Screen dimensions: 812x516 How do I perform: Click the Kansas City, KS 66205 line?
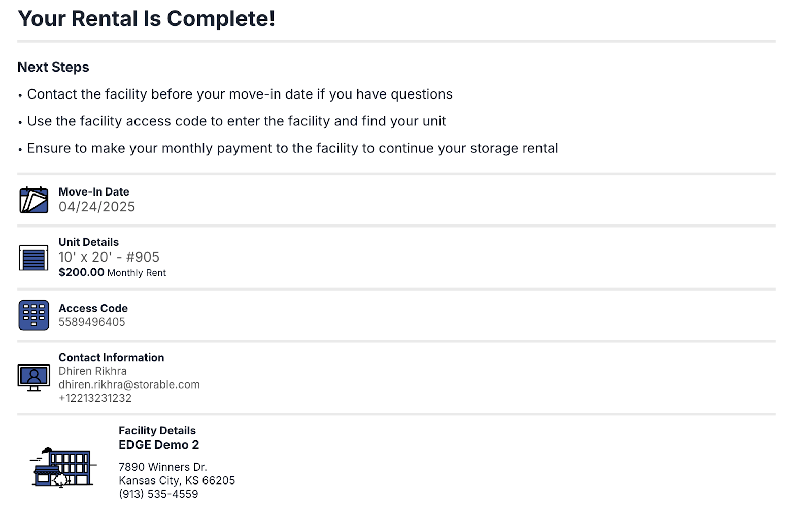[177, 480]
